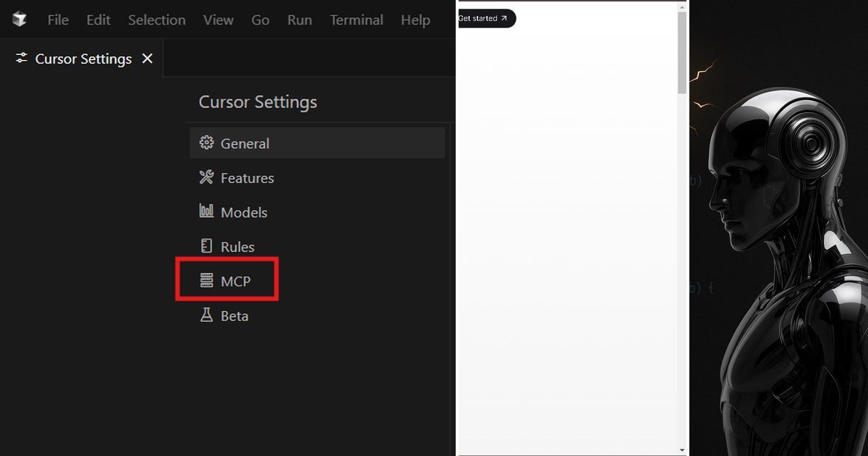Image resolution: width=868 pixels, height=456 pixels.
Task: Open the Go menu
Action: [x=260, y=20]
